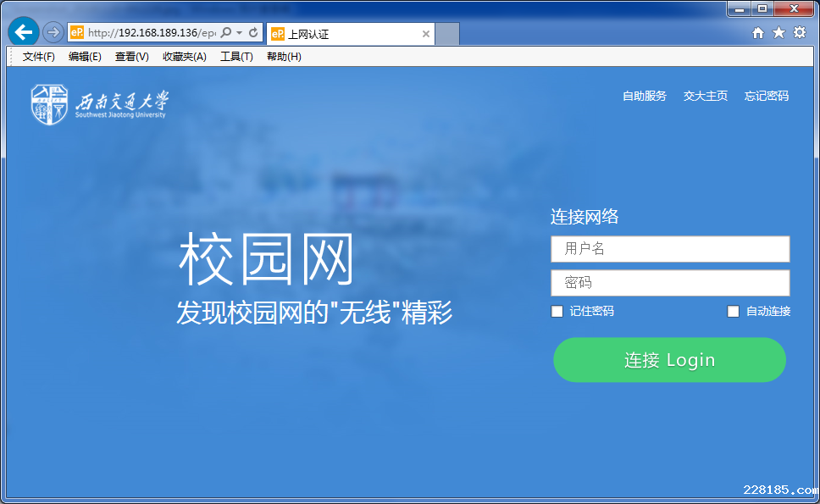The height and width of the screenshot is (504, 820).
Task: Open the browser Home icon
Action: point(758,33)
